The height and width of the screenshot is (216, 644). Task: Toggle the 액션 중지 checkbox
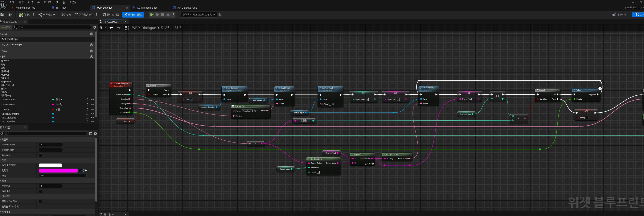click(x=41, y=191)
